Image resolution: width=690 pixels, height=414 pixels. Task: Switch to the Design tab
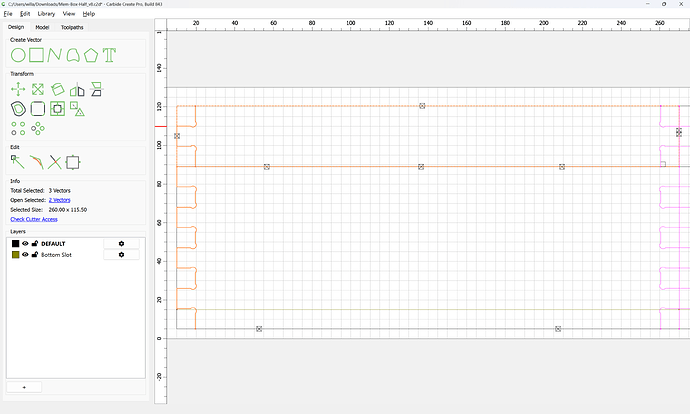16,27
